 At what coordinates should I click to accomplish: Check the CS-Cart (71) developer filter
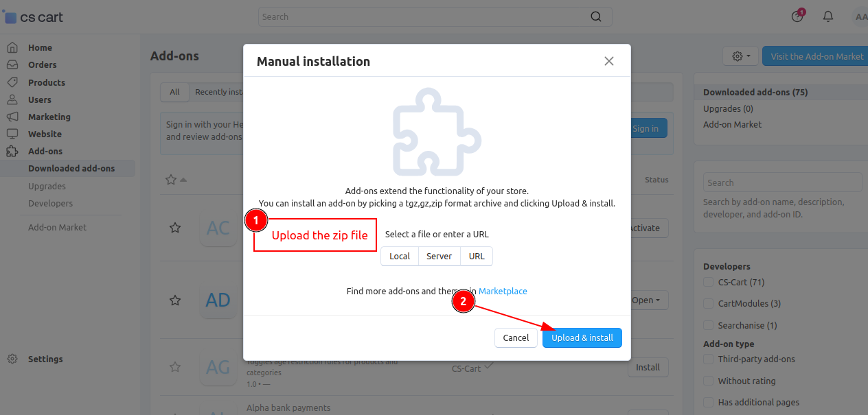click(x=708, y=282)
